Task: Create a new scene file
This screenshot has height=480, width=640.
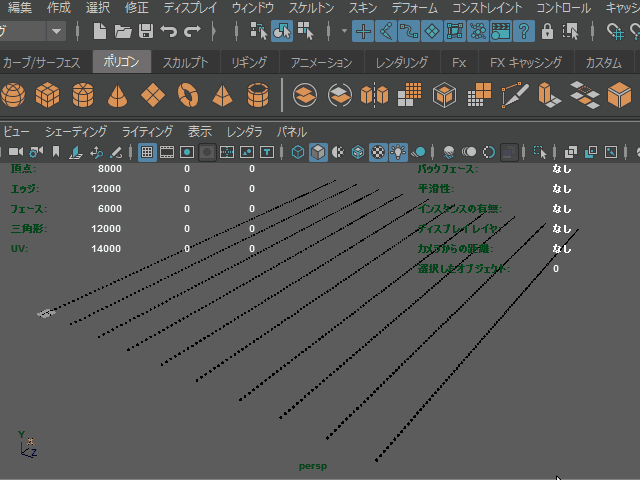Action: [x=100, y=31]
